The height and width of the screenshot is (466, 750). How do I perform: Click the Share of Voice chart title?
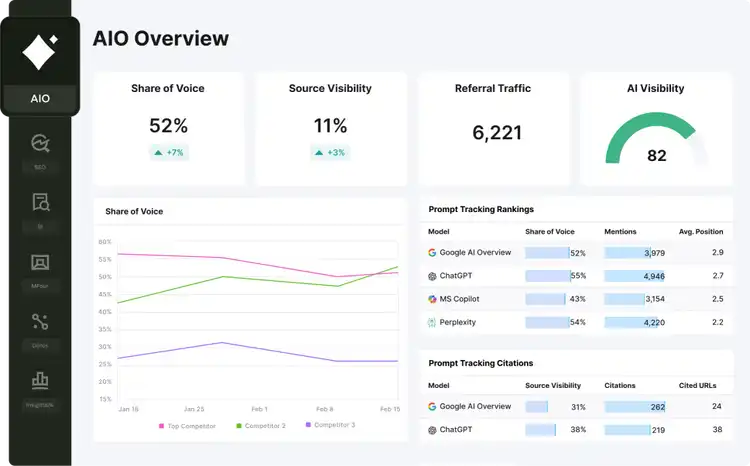134,211
